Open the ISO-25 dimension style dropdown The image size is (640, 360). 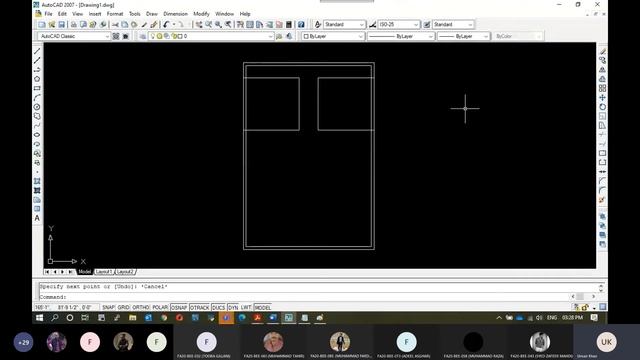click(x=398, y=24)
